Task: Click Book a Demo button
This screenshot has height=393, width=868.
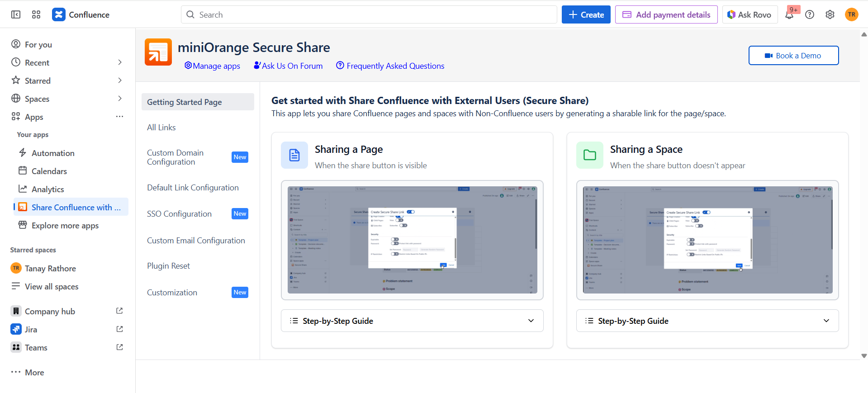Action: click(x=793, y=56)
